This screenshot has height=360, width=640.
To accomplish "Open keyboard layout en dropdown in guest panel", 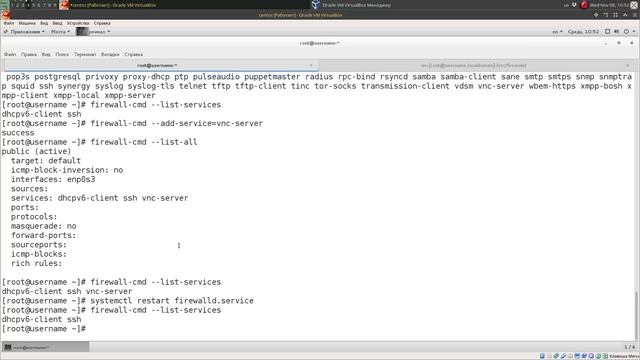I will (x=557, y=31).
